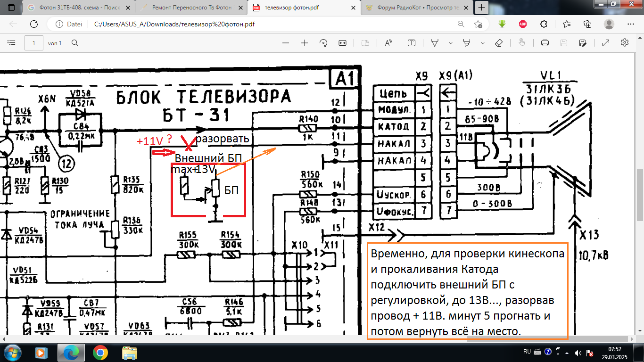Click the PDF search magnifier icon

(x=74, y=43)
